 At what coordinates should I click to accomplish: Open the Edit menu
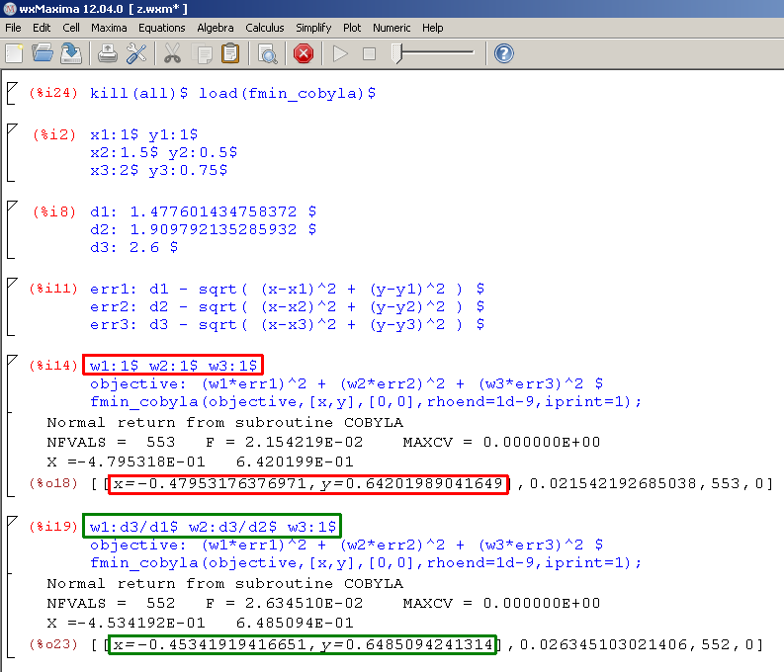42,28
